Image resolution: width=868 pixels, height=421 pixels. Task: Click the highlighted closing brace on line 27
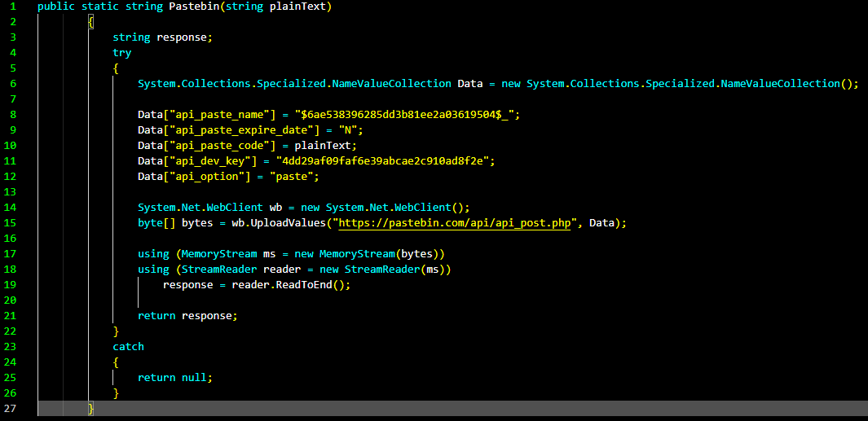pyautogui.click(x=91, y=408)
